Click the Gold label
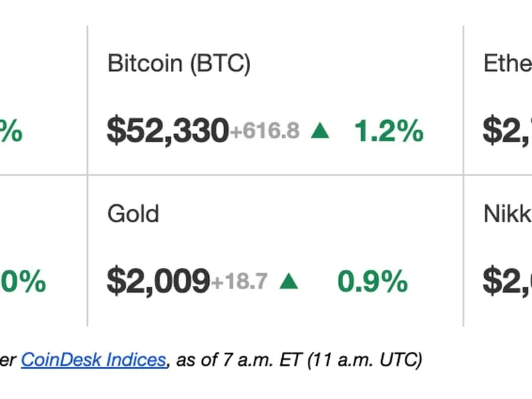Screen dimensions: 532x399 tap(133, 214)
